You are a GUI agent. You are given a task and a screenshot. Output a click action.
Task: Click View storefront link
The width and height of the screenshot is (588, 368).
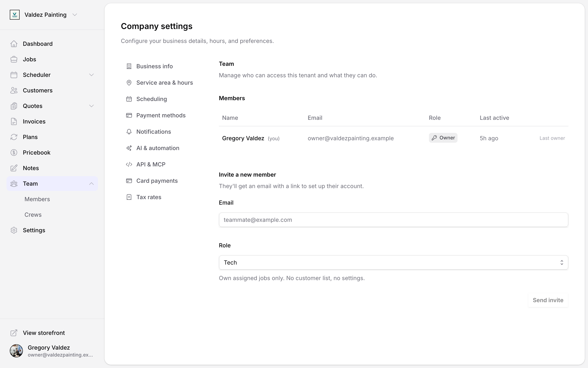click(x=44, y=333)
